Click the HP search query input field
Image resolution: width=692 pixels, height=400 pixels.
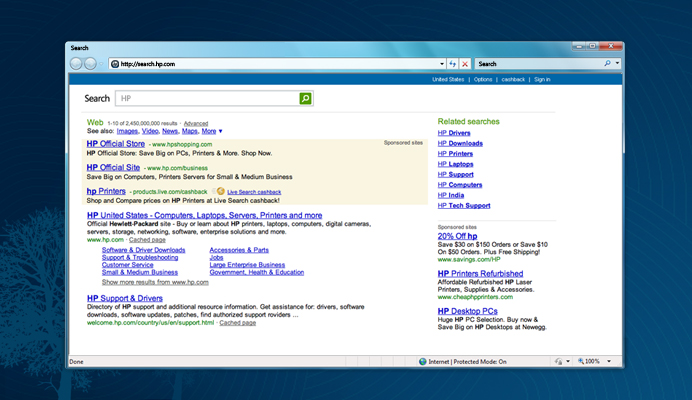207,98
